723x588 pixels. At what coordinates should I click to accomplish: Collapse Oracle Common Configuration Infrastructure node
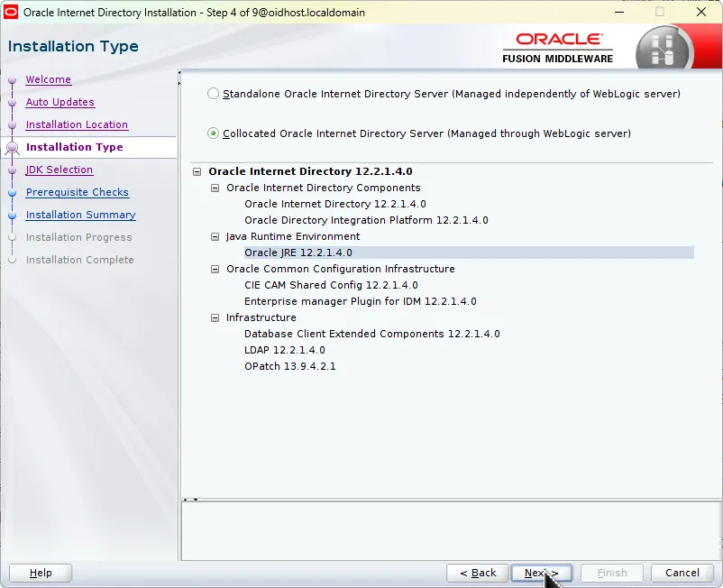pos(215,270)
